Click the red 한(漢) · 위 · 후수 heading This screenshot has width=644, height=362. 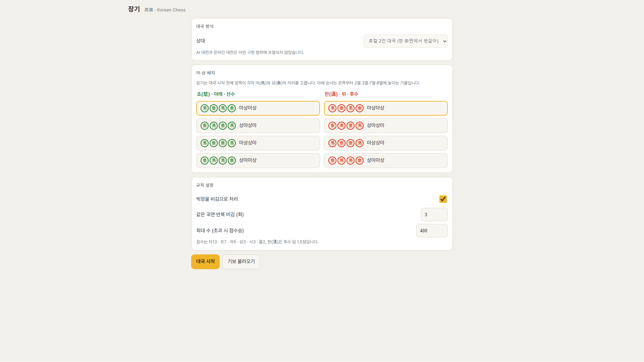[x=341, y=94]
